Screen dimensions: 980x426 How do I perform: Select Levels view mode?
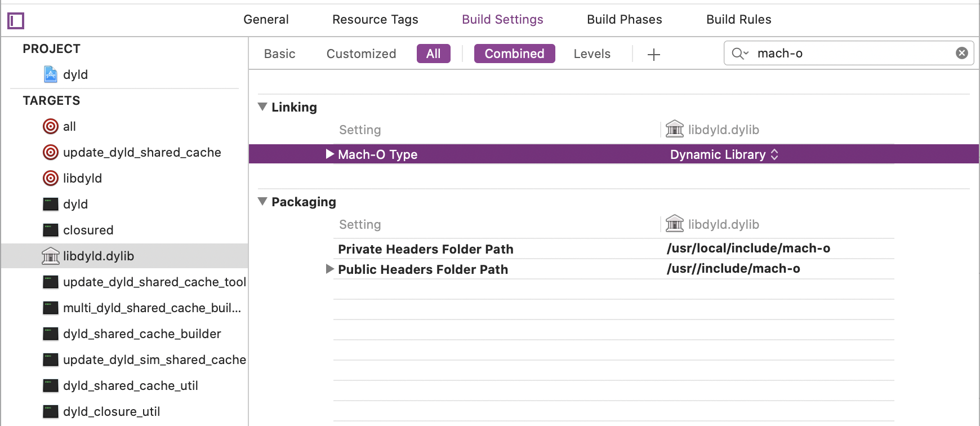pyautogui.click(x=592, y=54)
